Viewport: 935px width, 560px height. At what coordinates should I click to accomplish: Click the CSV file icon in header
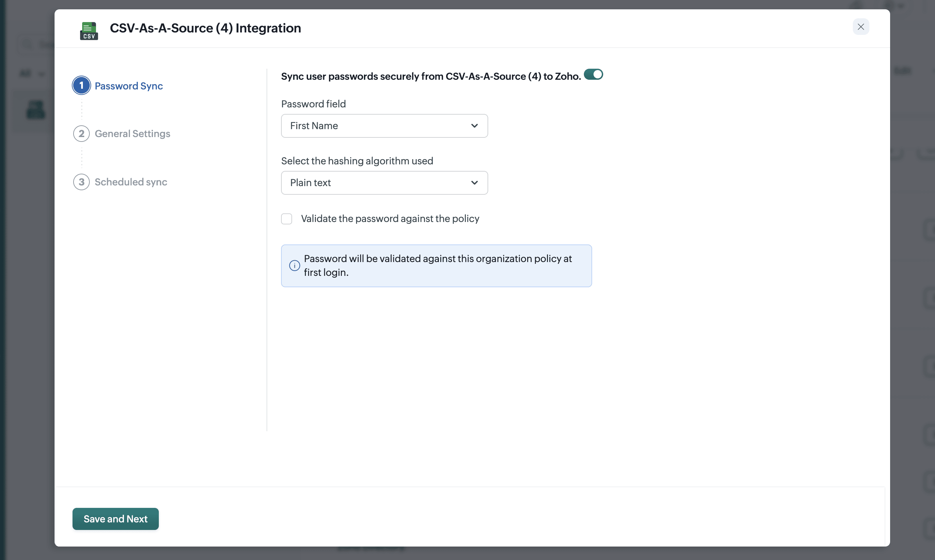pyautogui.click(x=89, y=31)
